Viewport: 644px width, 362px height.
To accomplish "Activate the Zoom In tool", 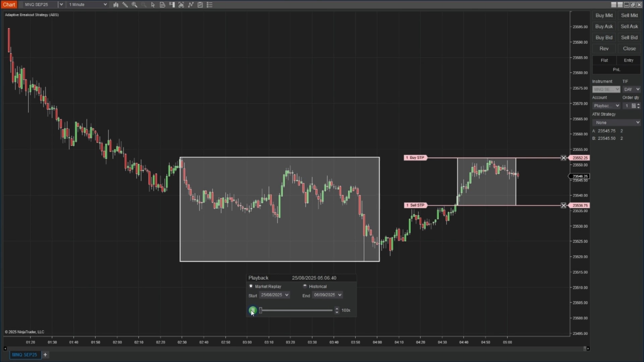I will coord(134,5).
